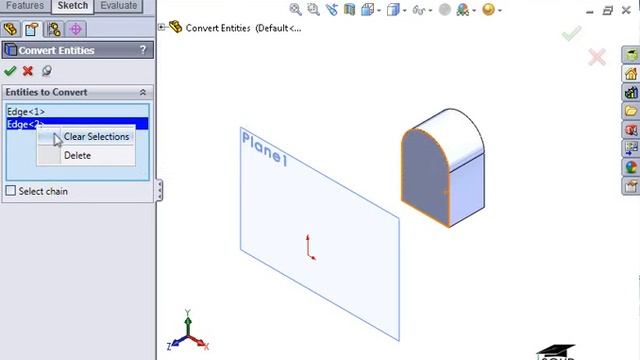
Task: Close the document window
Action: (x=626, y=10)
